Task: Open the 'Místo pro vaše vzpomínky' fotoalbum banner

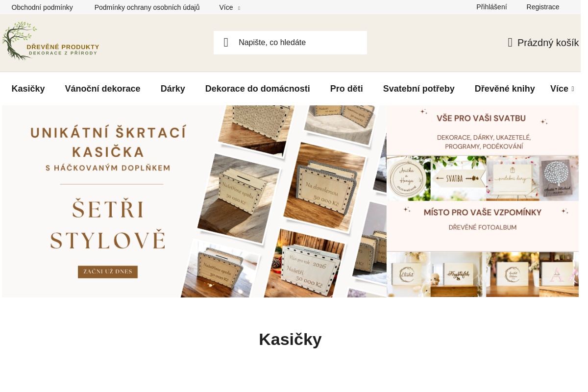Action: click(x=483, y=249)
